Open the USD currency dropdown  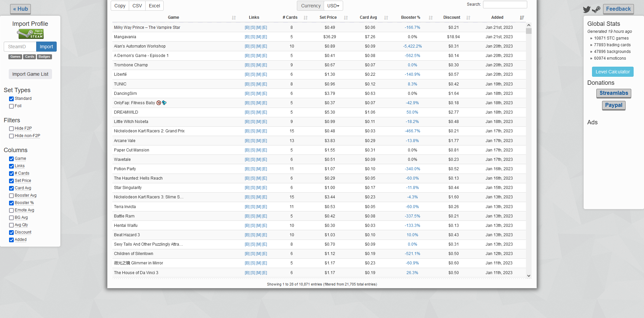[333, 6]
